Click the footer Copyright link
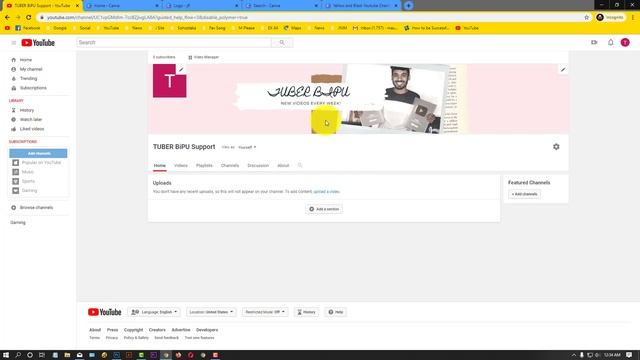 (133, 330)
